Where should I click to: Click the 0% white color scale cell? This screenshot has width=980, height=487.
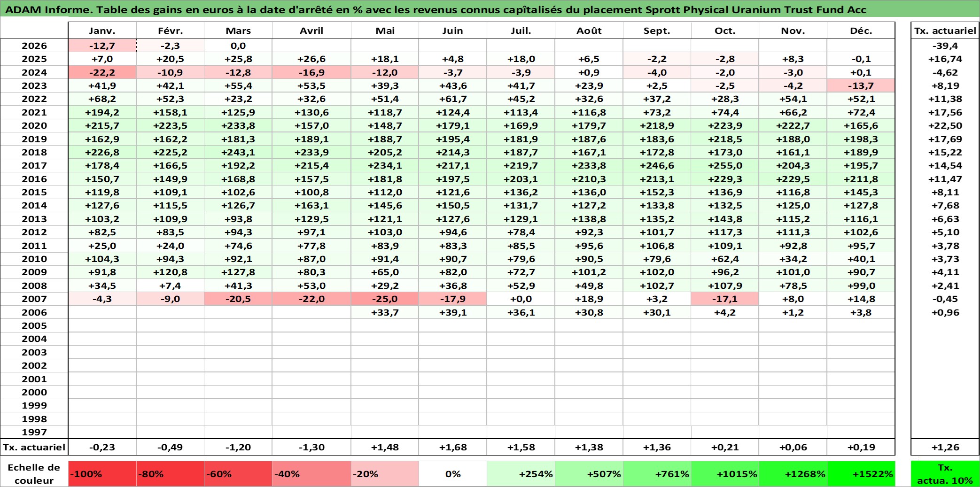click(453, 473)
